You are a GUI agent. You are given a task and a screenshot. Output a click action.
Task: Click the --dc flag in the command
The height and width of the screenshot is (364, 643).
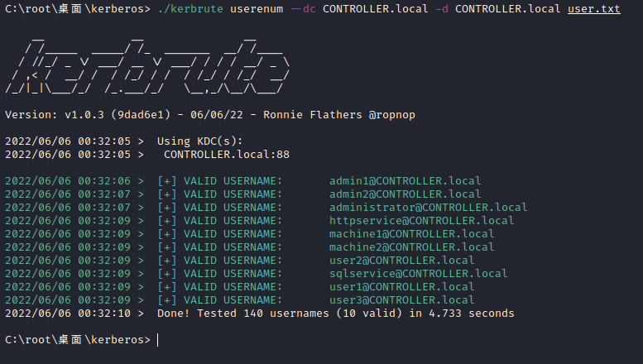point(303,8)
